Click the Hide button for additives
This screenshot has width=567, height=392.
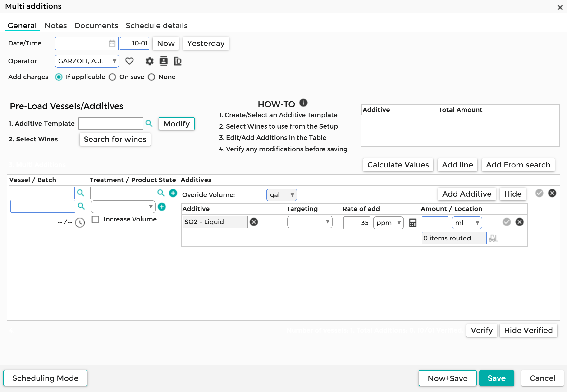tap(513, 194)
